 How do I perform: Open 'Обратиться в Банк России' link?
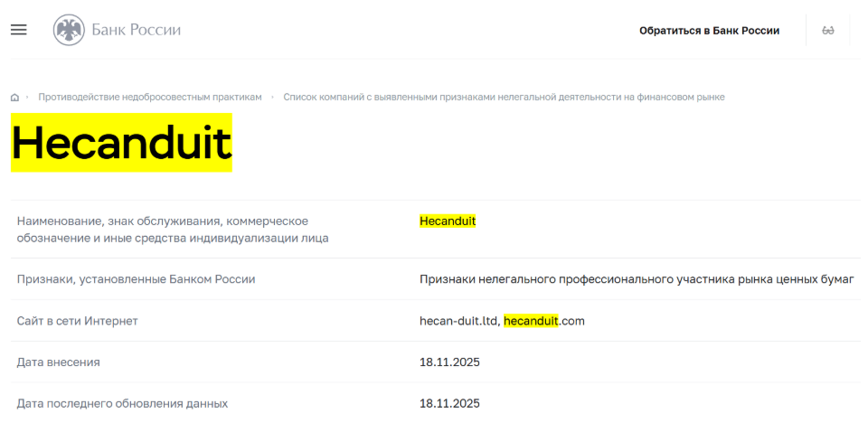[x=709, y=31]
